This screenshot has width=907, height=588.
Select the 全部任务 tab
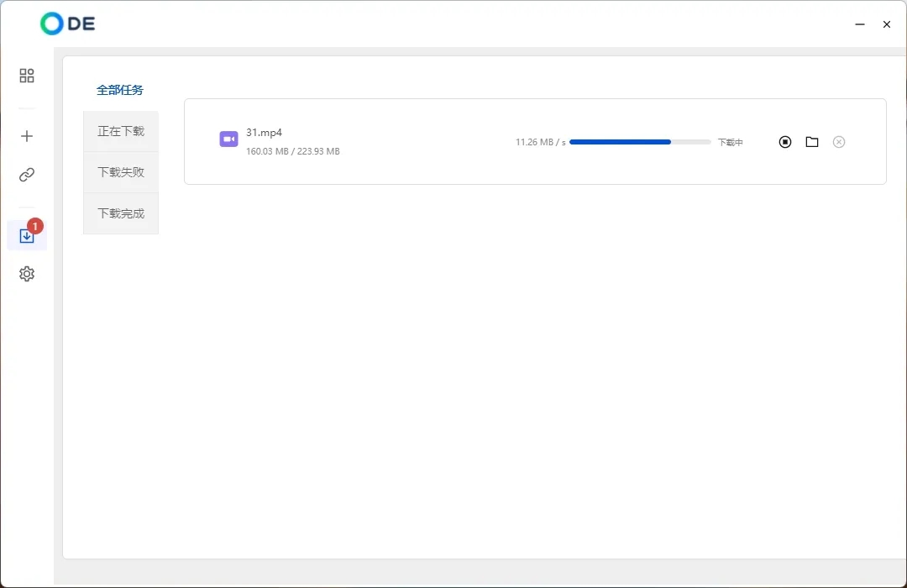(120, 90)
